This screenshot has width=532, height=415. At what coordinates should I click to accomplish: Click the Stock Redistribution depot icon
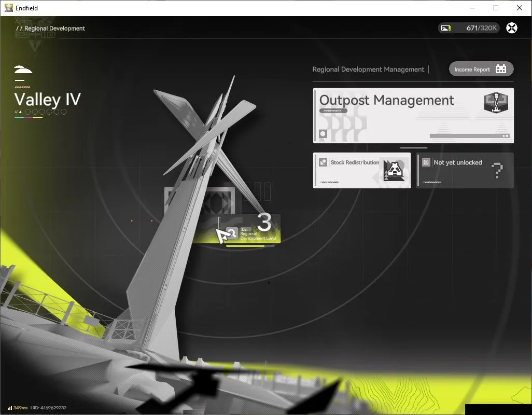tap(394, 170)
